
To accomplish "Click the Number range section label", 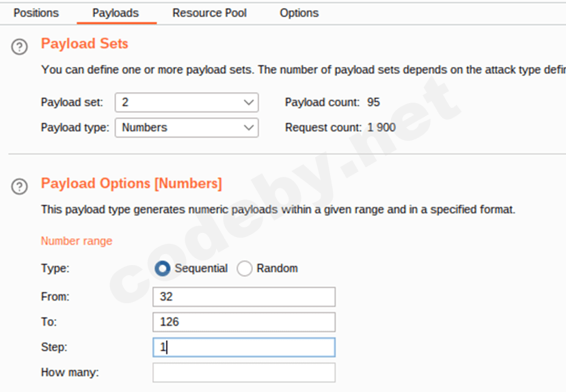I will point(77,241).
